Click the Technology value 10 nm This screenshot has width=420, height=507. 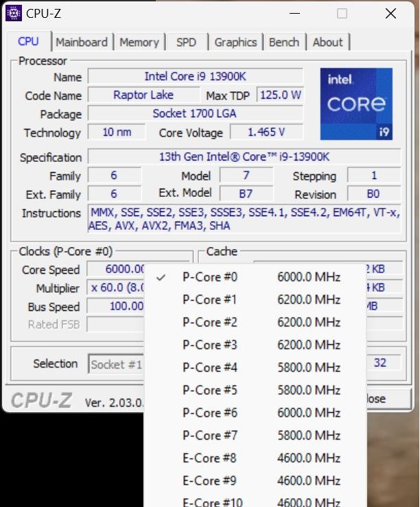pos(117,132)
